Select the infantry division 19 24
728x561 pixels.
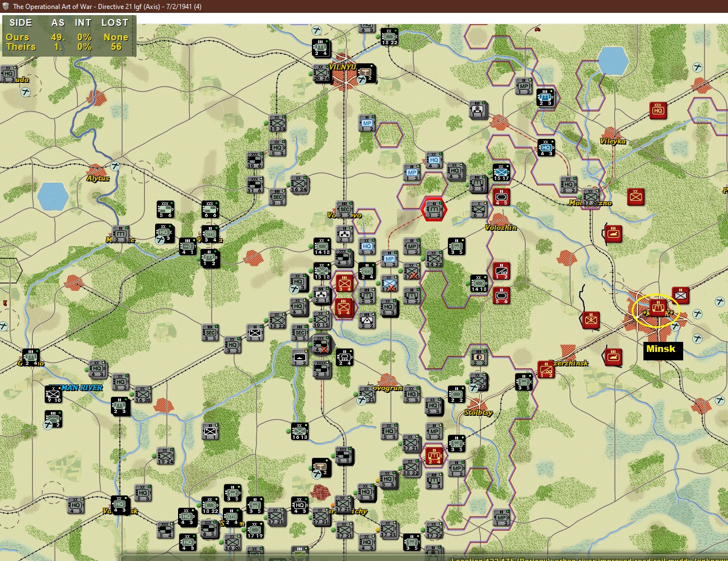click(x=165, y=456)
